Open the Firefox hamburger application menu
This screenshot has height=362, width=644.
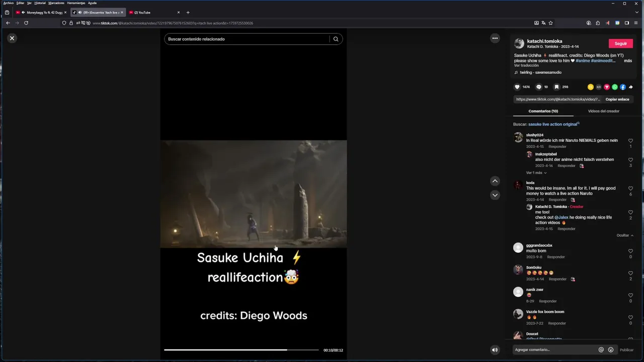pos(636,23)
